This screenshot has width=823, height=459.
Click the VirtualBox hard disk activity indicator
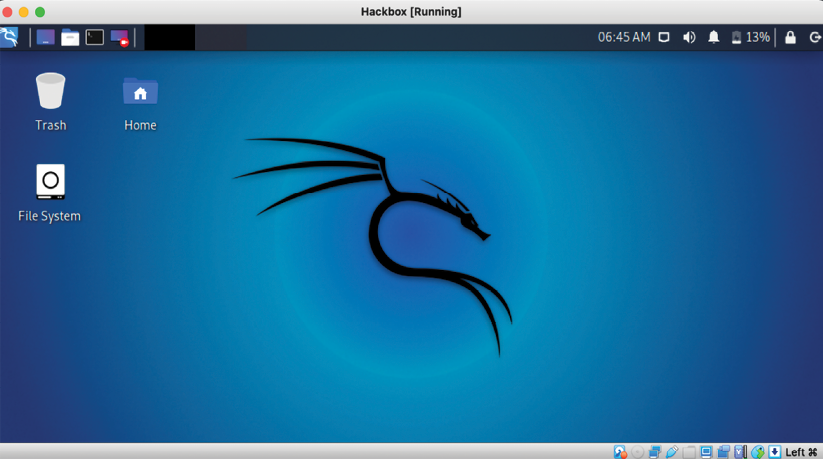[620, 452]
